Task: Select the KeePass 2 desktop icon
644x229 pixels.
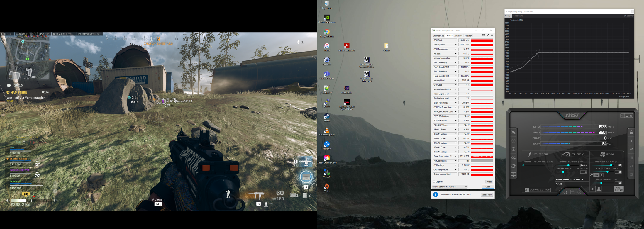Action: [327, 61]
